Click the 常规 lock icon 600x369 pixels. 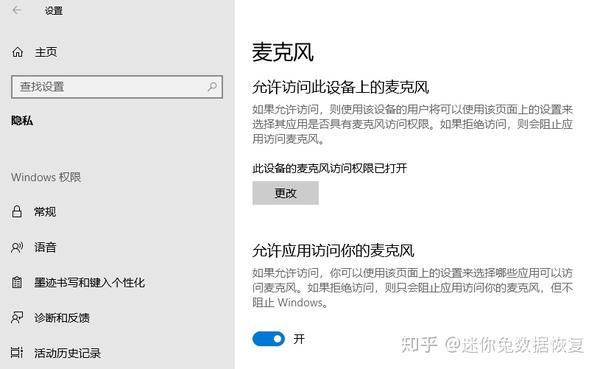[x=17, y=211]
